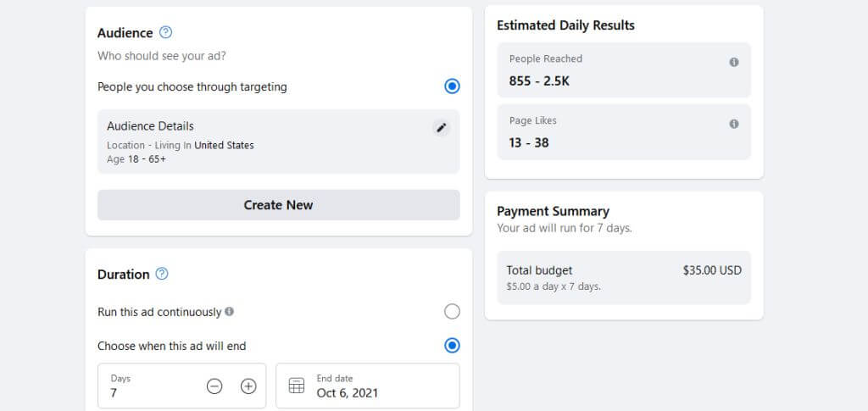The width and height of the screenshot is (868, 411).
Task: Show Page Likes info tooltip icon
Action: (x=734, y=124)
